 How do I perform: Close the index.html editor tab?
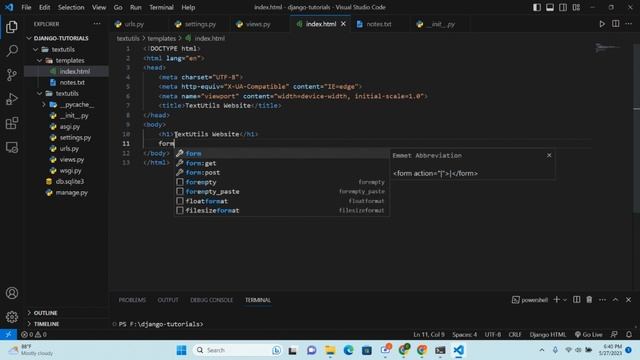pyautogui.click(x=343, y=24)
